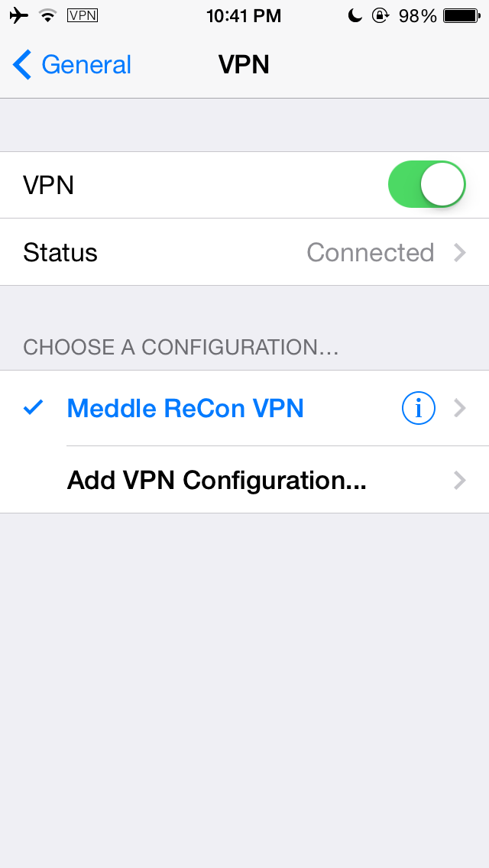Screen dimensions: 489x868
Task: Tap the back chevron icon beside General
Action: click(21, 65)
